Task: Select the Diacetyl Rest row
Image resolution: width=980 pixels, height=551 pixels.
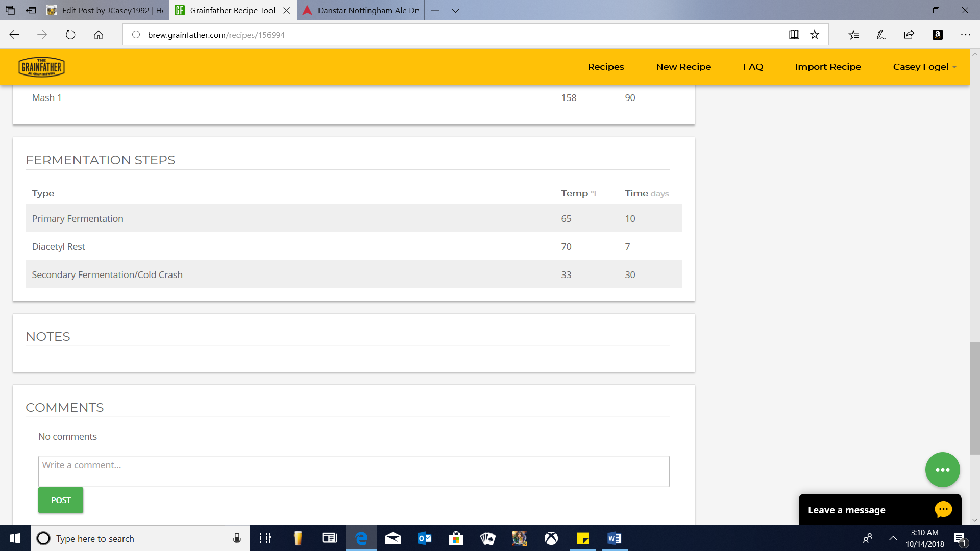Action: (x=354, y=246)
